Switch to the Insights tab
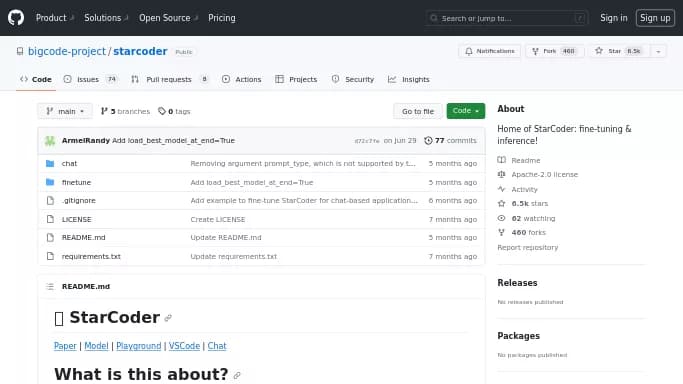 pos(409,79)
